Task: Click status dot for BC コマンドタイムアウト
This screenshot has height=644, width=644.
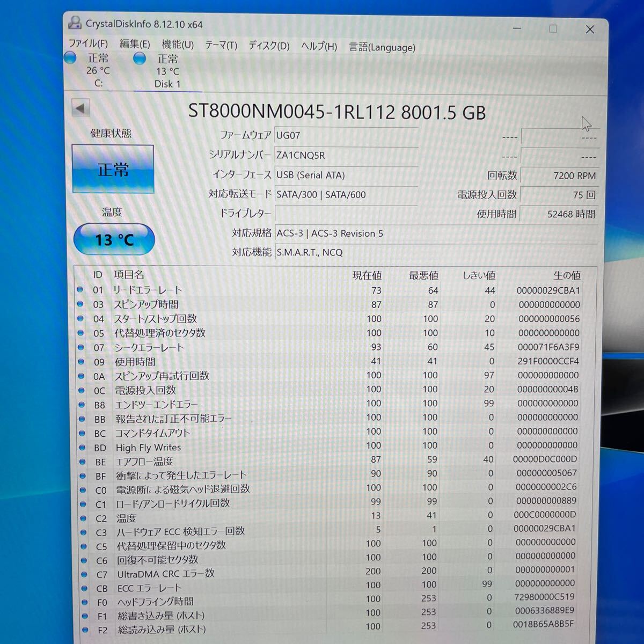Action: coord(82,433)
